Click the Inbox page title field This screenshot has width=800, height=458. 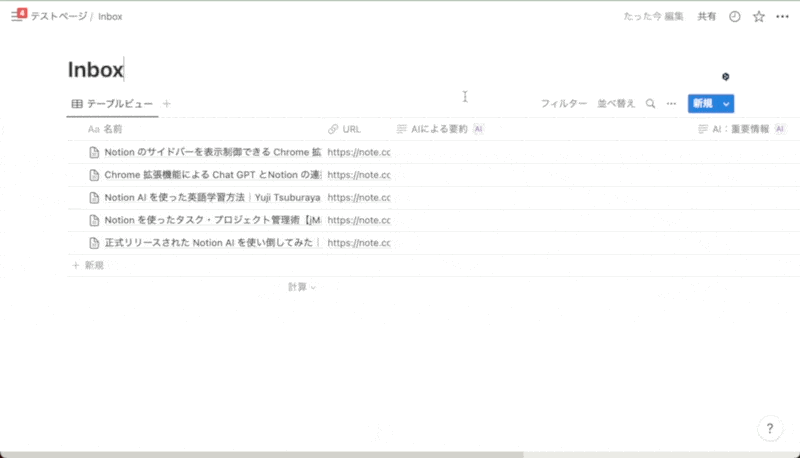coord(96,70)
